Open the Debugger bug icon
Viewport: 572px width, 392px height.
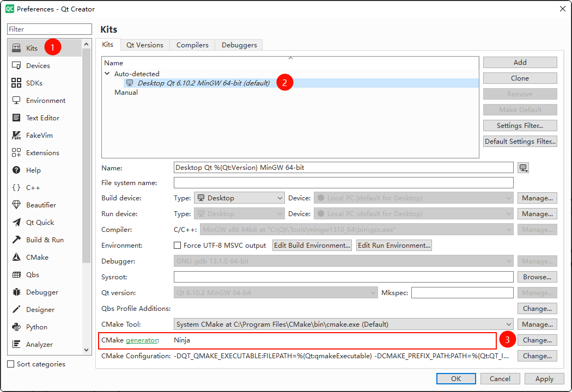(16, 292)
